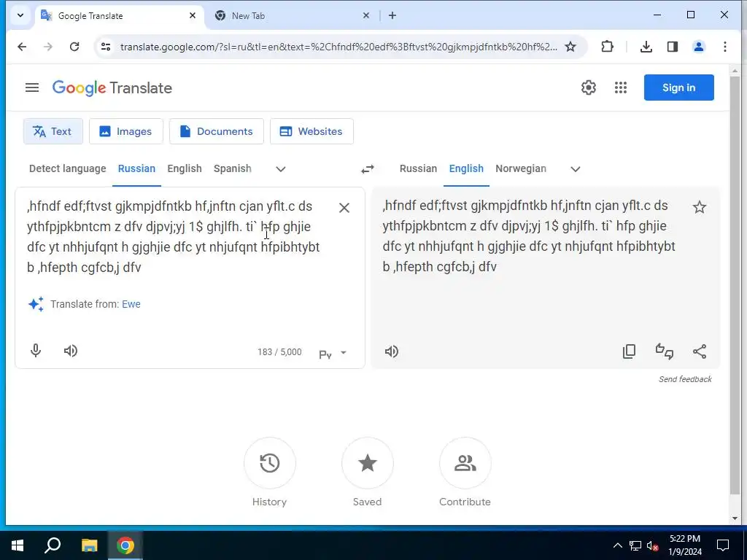The width and height of the screenshot is (747, 560).
Task: Switch to Documents translation mode
Action: [x=216, y=131]
